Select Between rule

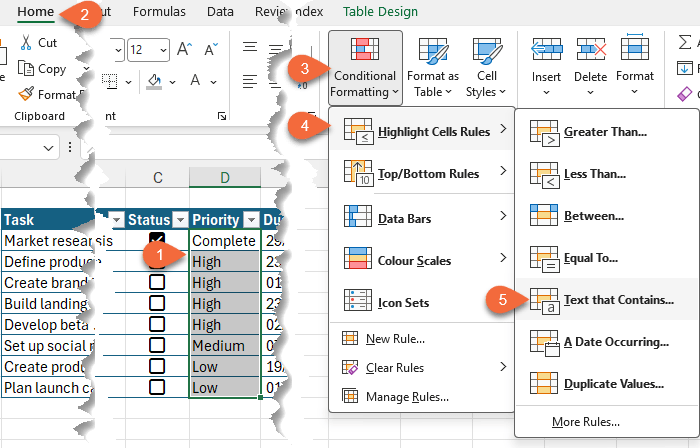pyautogui.click(x=607, y=216)
